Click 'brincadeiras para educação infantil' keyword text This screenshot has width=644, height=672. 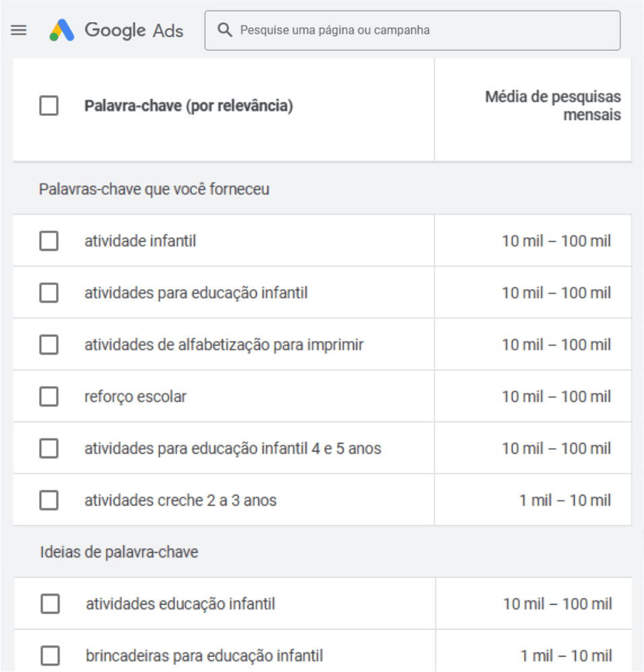(x=204, y=655)
